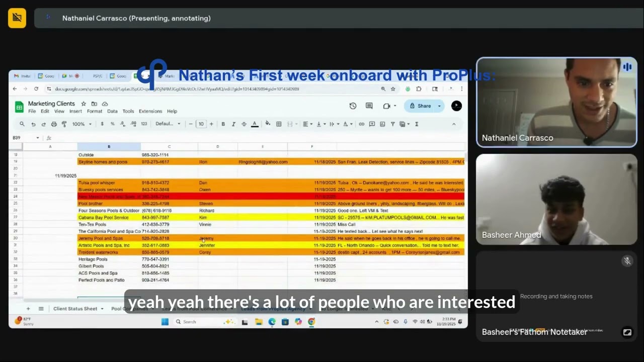Click the Share button
The image size is (644, 362).
click(x=421, y=106)
